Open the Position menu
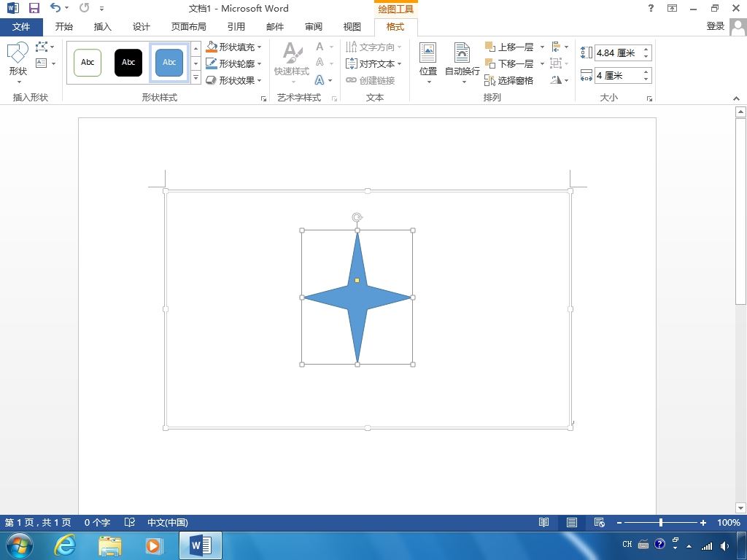 pyautogui.click(x=427, y=63)
